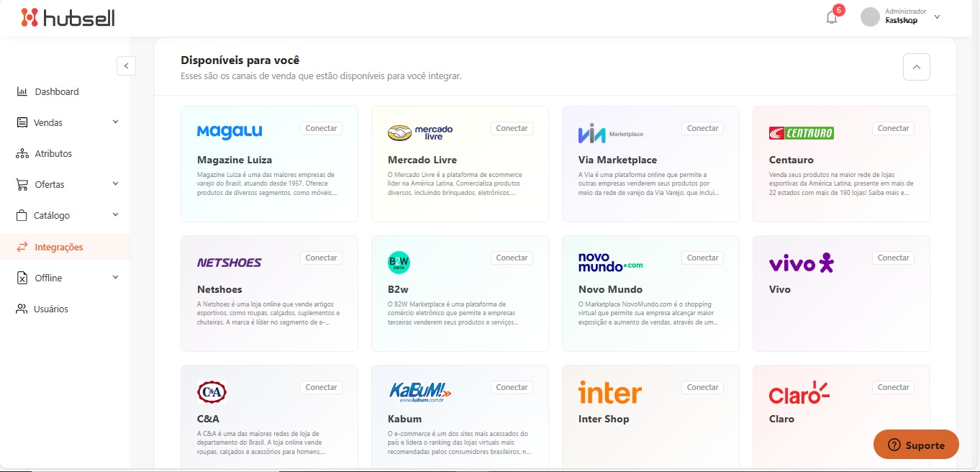Click the Mercado Livre logo
Screen dimensions: 980x472
pyautogui.click(x=420, y=132)
